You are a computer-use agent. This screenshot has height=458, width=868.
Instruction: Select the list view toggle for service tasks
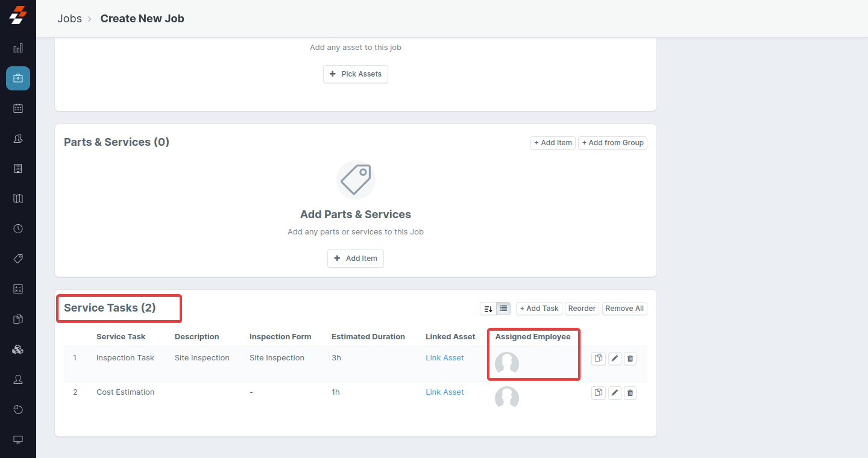tap(503, 309)
